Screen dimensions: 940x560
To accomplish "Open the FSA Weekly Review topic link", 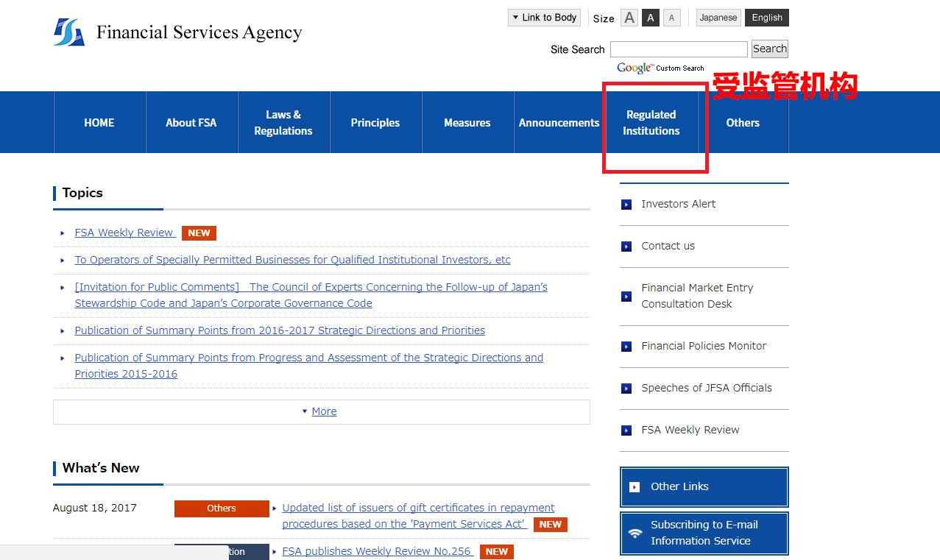I will [124, 233].
